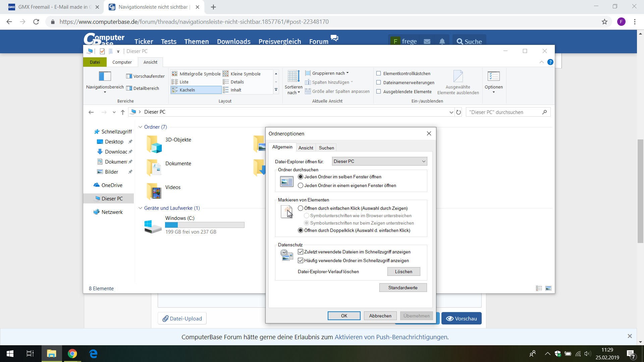Open the Datei-Explorer öffnen für dropdown

point(379,161)
